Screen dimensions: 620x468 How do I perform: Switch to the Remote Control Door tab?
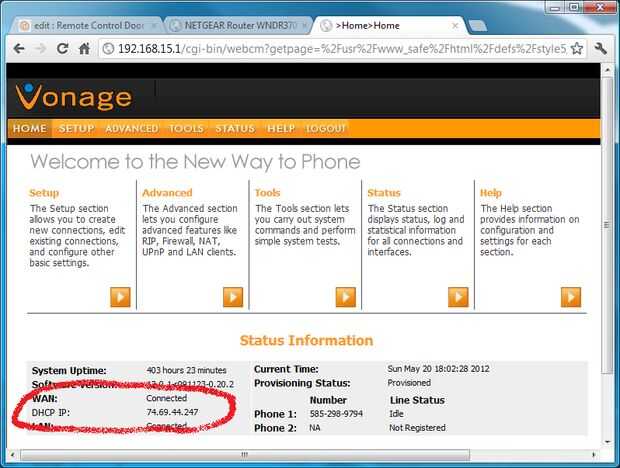[87, 26]
